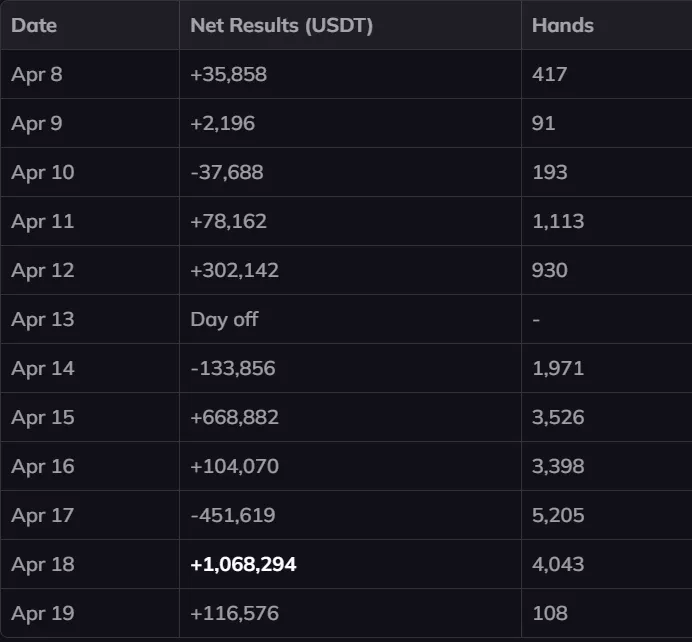
Task: Select the Apr 13 date cell
Action: 42,319
